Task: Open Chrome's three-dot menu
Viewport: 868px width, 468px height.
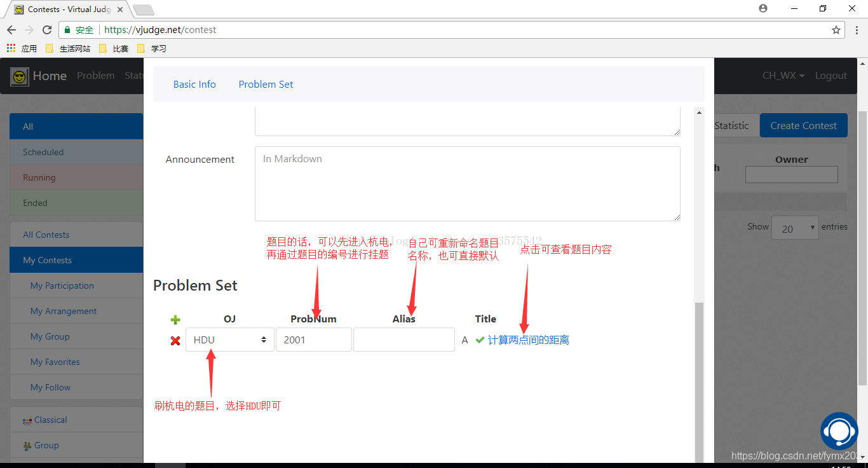Action: tap(855, 30)
